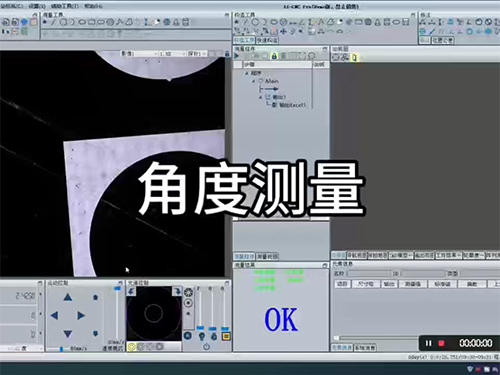500x375 pixels.
Task: Pause the screen recording
Action: point(429,343)
